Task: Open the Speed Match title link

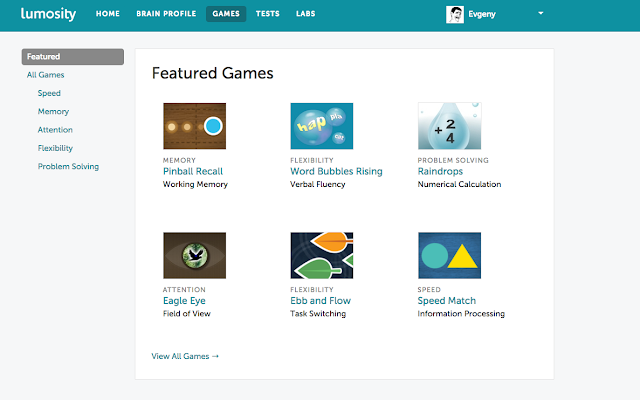Action: 447,301
